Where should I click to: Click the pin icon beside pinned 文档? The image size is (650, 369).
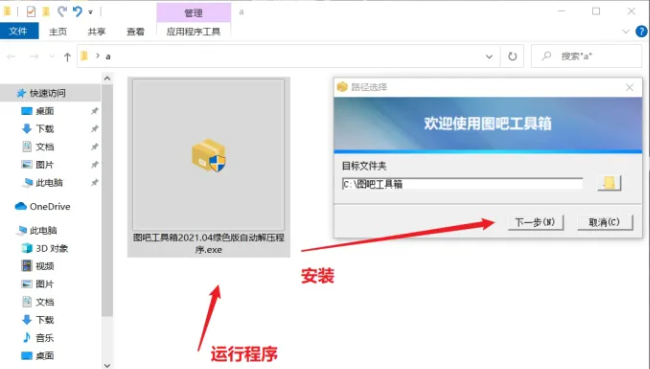click(95, 147)
